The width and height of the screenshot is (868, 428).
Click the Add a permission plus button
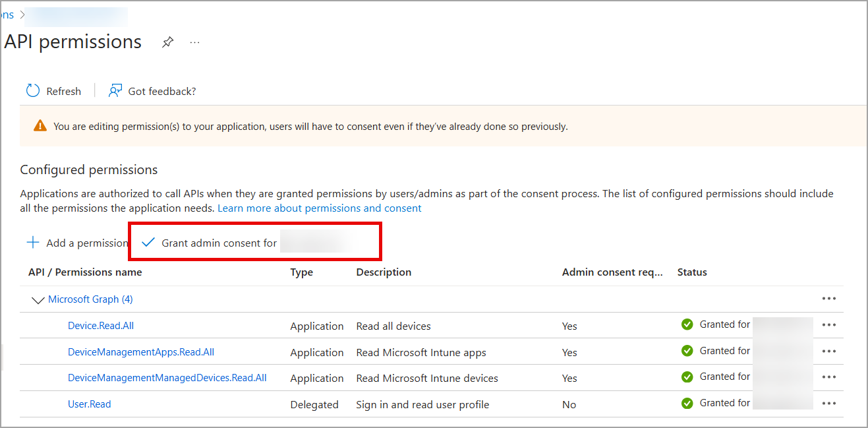pos(33,243)
